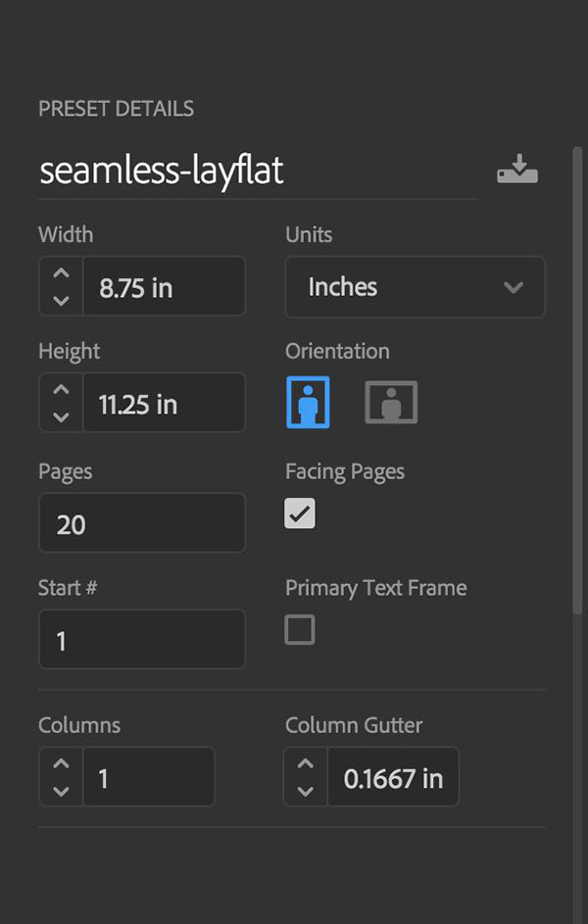This screenshot has height=924, width=588.
Task: Increase Column Gutter with up arrow
Action: coord(305,763)
